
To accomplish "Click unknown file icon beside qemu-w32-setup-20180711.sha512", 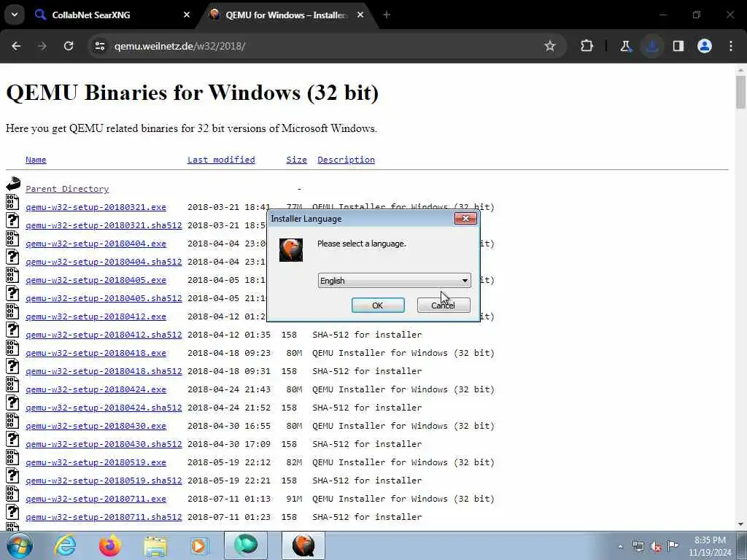I will [x=12, y=512].
